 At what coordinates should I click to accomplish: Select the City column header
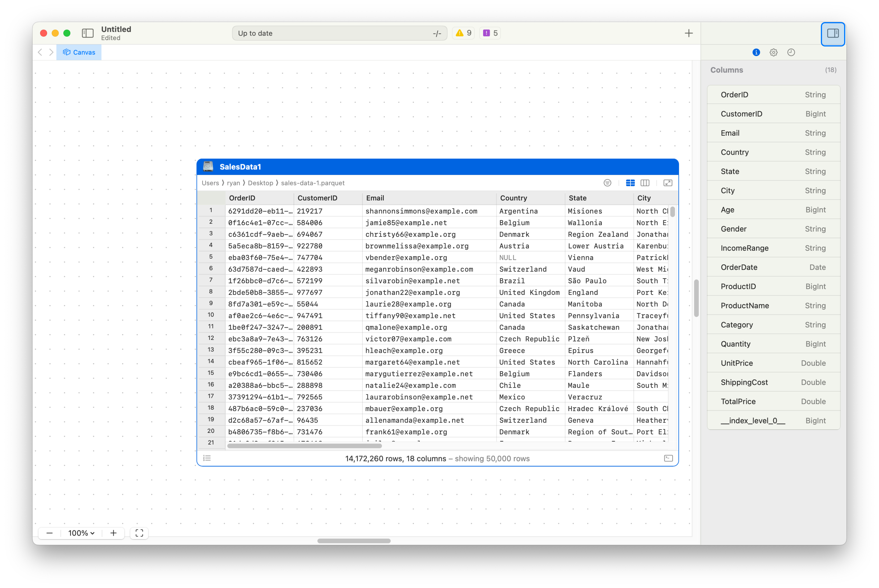(655, 198)
